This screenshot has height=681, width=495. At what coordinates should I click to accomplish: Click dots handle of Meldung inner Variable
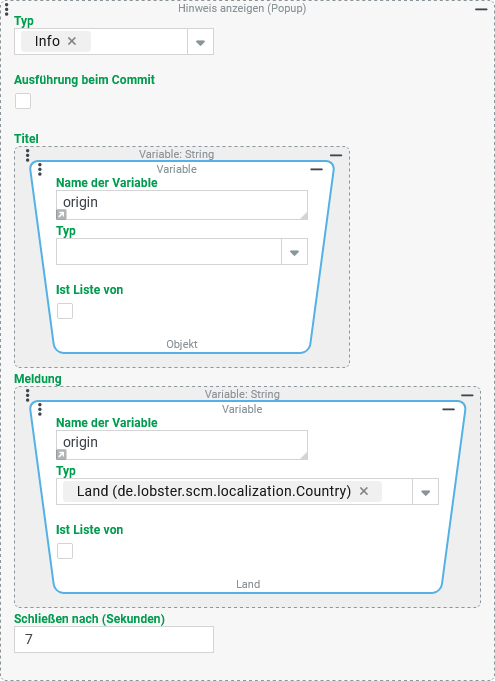tap(40, 410)
